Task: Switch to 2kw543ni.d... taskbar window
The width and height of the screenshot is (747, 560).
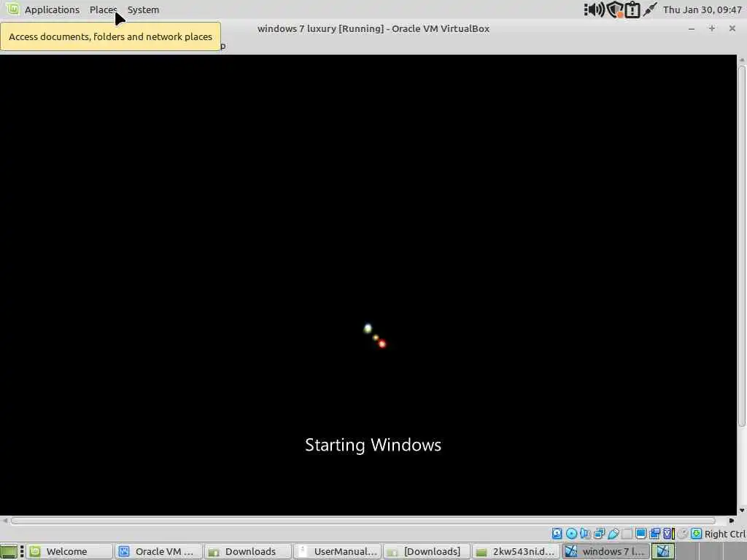Action: coord(516,551)
